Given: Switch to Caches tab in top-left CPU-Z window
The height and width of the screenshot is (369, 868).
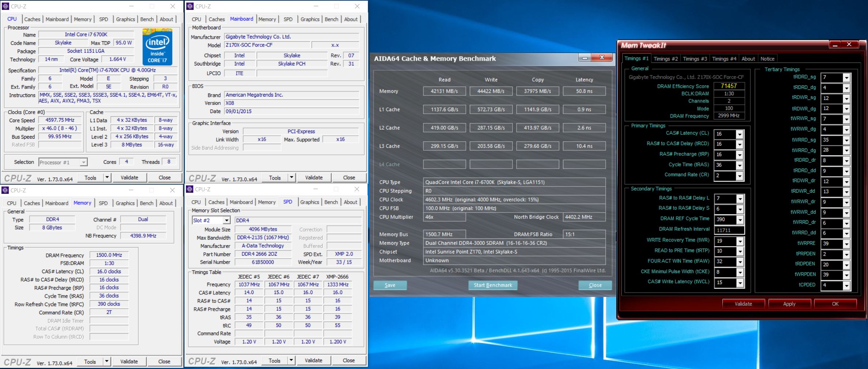Looking at the screenshot, I should click(32, 19).
